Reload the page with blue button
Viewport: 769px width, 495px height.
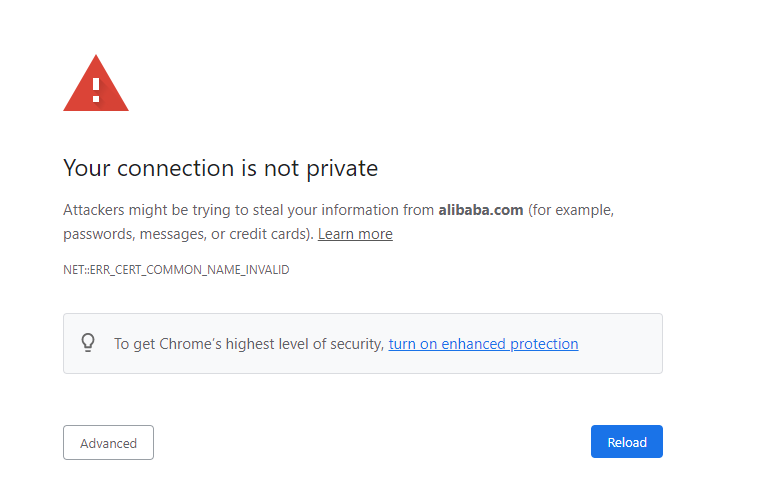[x=627, y=442]
